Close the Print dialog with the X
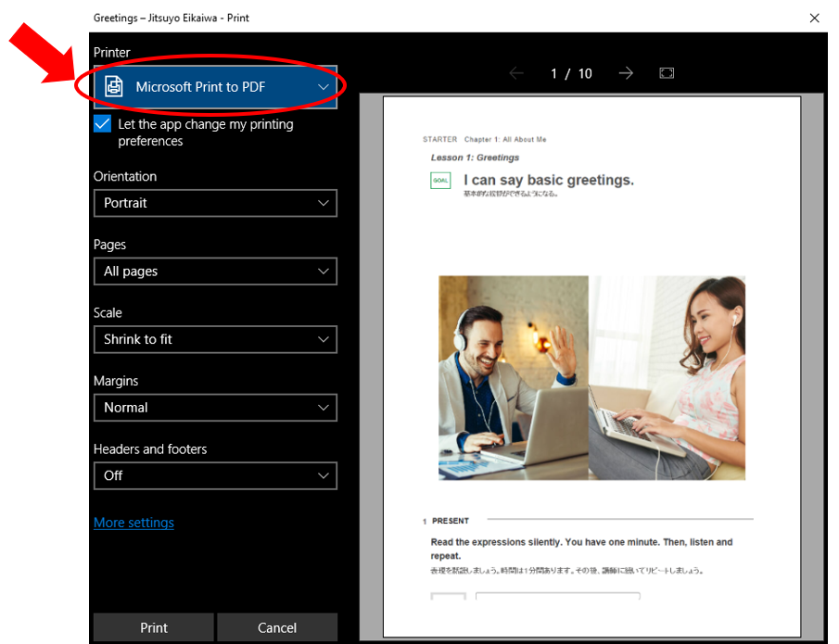The height and width of the screenshot is (644, 839). 814,19
